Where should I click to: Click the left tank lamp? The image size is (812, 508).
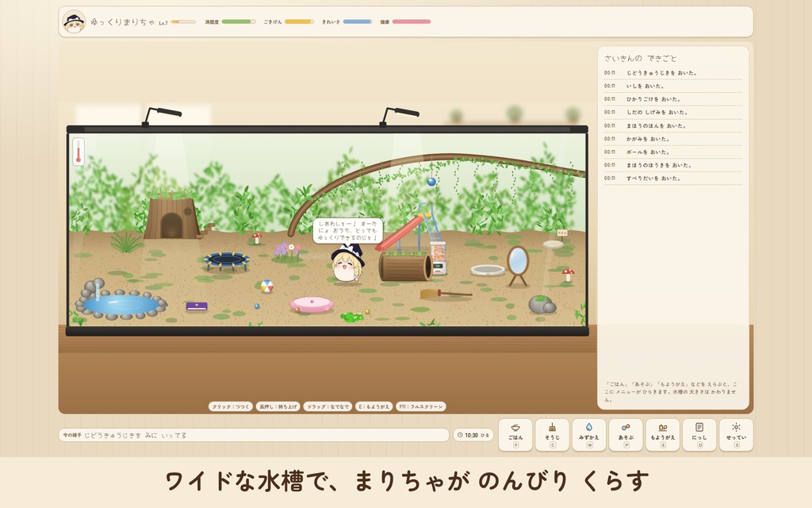click(x=162, y=116)
